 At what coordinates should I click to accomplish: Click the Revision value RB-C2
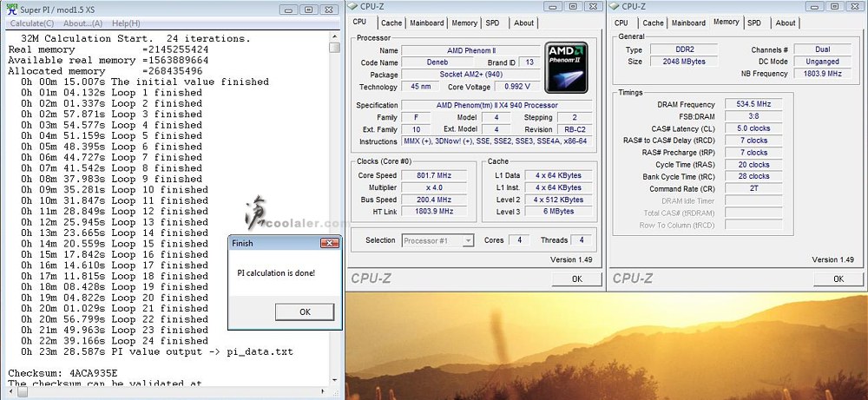click(574, 129)
